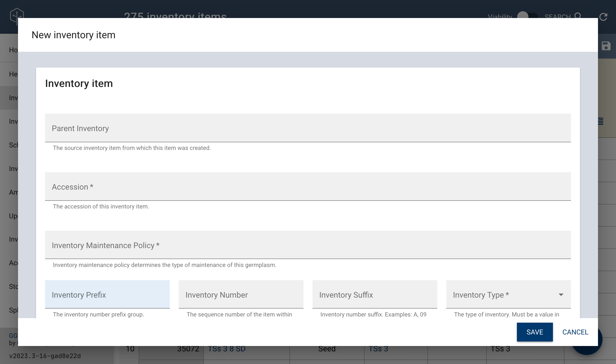Click the 'New inventory item' dialog title
The image size is (616, 364).
tap(73, 35)
